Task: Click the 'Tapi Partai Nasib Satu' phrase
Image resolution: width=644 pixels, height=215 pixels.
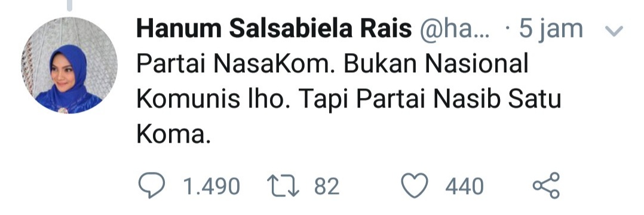Action: (429, 100)
